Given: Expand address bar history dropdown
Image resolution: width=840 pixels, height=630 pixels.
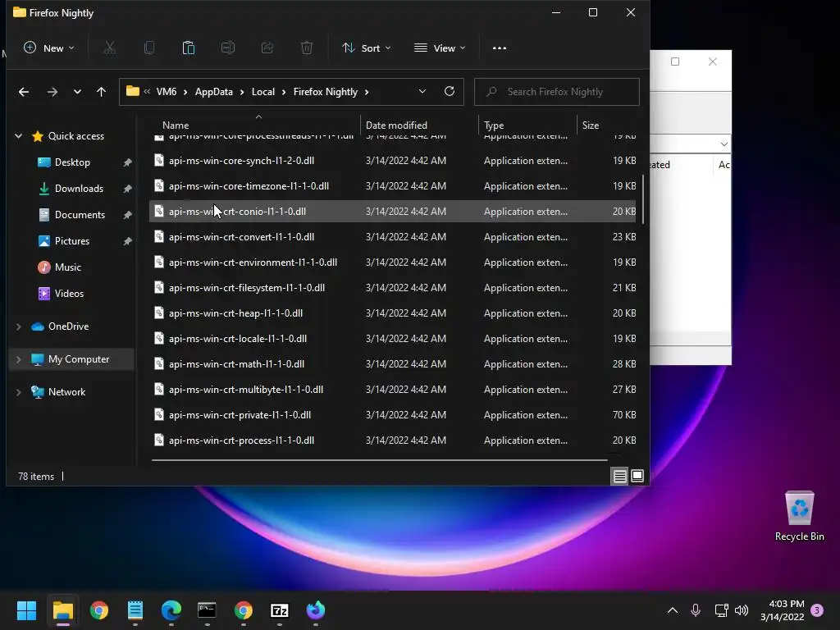Looking at the screenshot, I should [x=422, y=92].
